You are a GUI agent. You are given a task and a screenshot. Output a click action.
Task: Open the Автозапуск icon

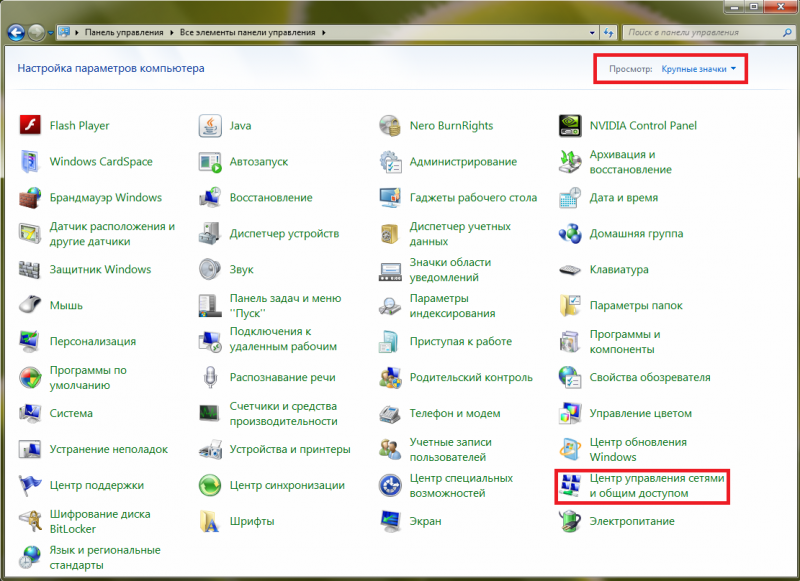pos(210,162)
